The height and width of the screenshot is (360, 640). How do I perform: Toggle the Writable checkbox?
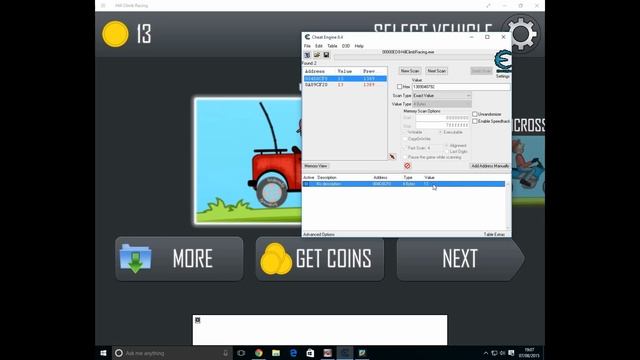[404, 132]
